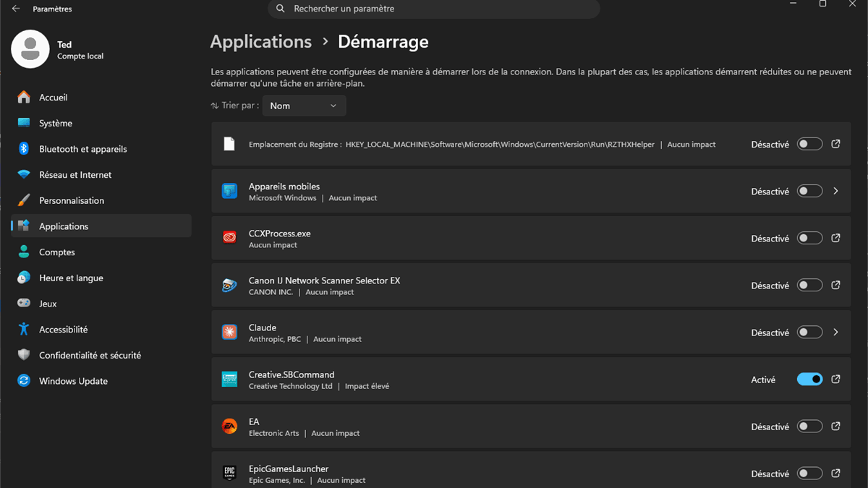The width and height of the screenshot is (868, 488).
Task: Open external link icon for EA
Action: (835, 427)
